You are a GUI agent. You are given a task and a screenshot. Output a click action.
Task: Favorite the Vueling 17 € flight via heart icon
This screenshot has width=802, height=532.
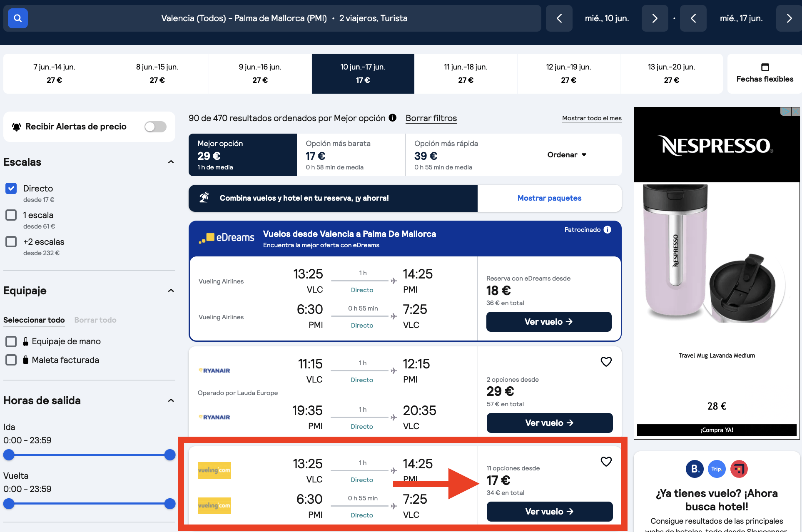(606, 461)
